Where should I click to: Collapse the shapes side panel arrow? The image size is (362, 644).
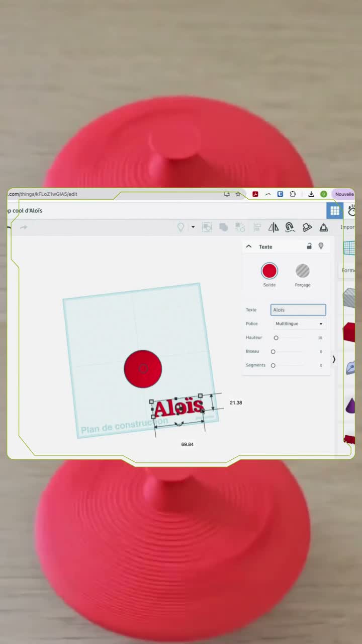[334, 359]
